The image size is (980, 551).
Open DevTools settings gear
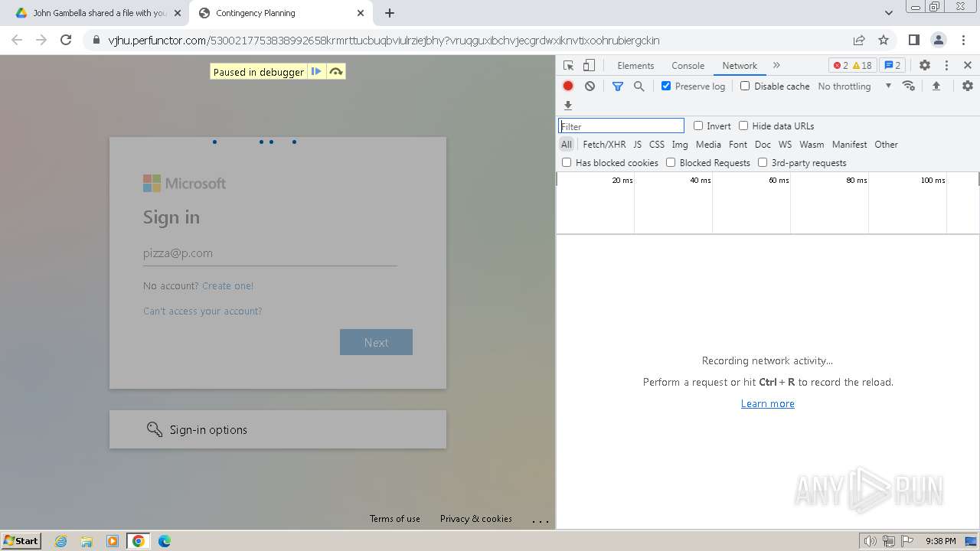click(925, 66)
